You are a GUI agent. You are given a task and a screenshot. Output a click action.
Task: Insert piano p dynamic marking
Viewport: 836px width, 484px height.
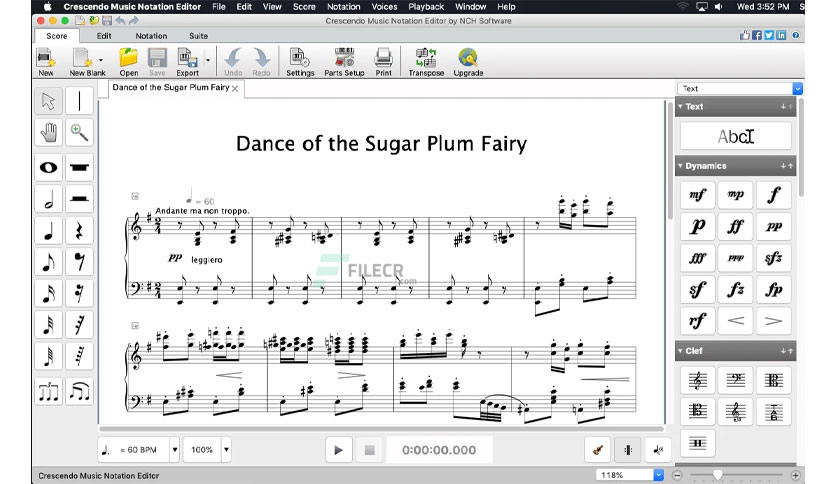[x=697, y=226]
